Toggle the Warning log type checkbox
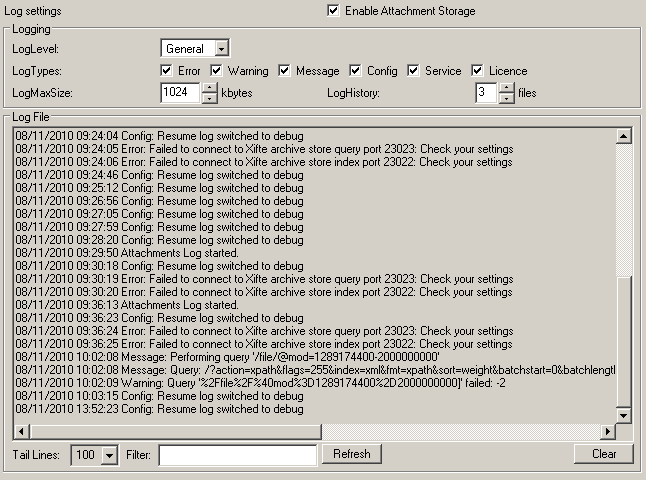 coord(217,71)
